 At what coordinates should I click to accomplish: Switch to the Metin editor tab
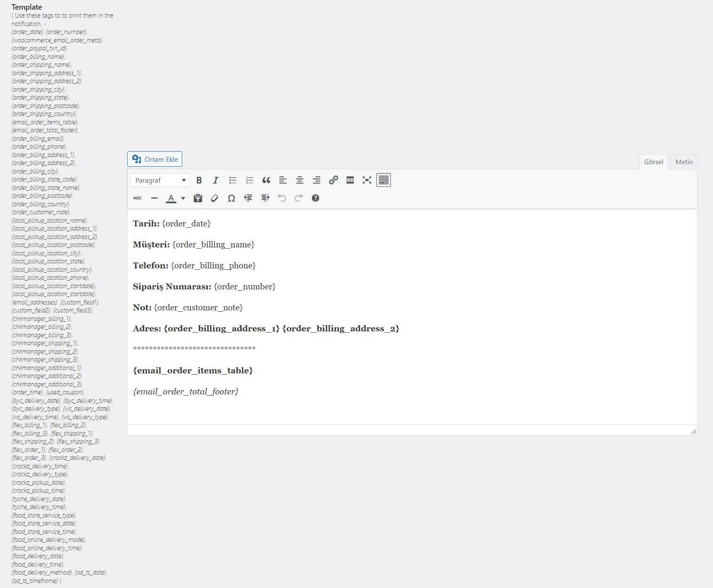(x=684, y=162)
